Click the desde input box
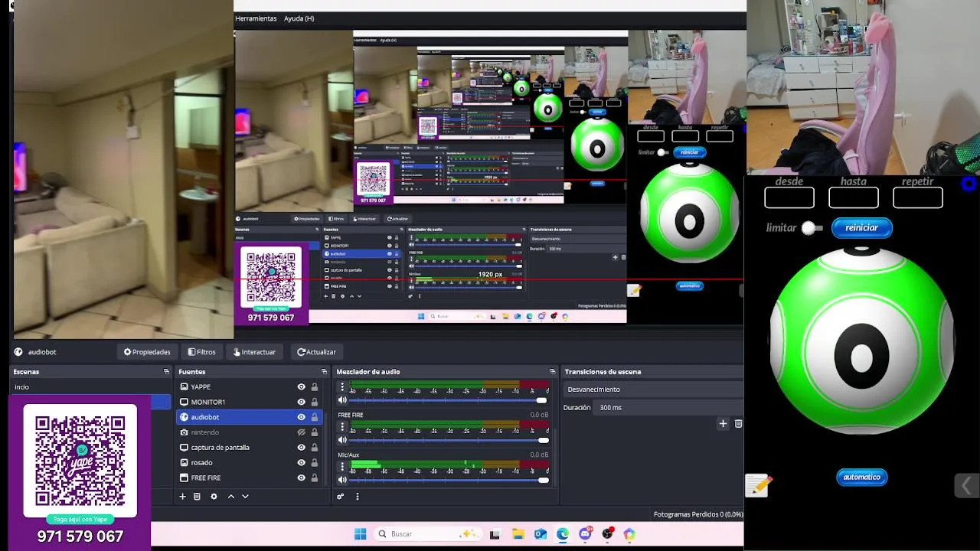Screen dimensions: 980x551 tap(789, 197)
